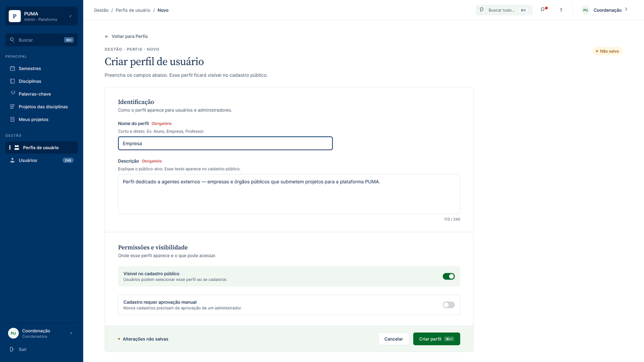
Task: Expand the PUMA workspace switcher chevron
Action: click(70, 16)
